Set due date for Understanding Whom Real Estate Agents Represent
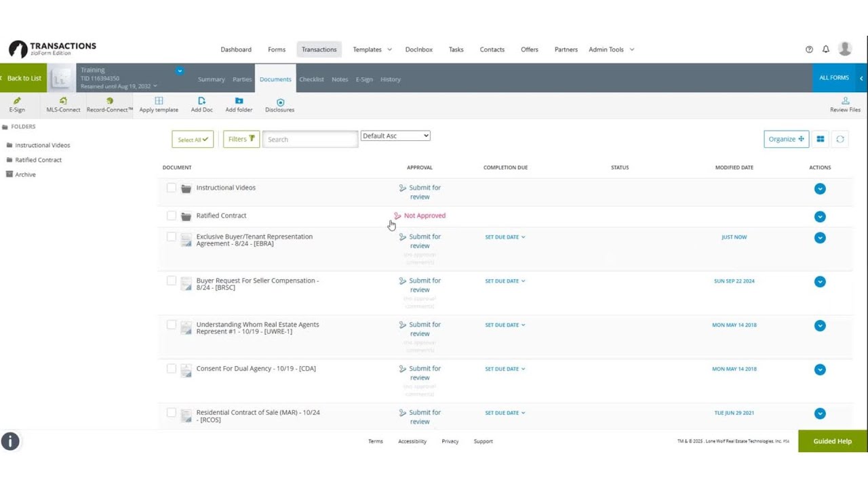The height and width of the screenshot is (488, 868). click(x=505, y=325)
